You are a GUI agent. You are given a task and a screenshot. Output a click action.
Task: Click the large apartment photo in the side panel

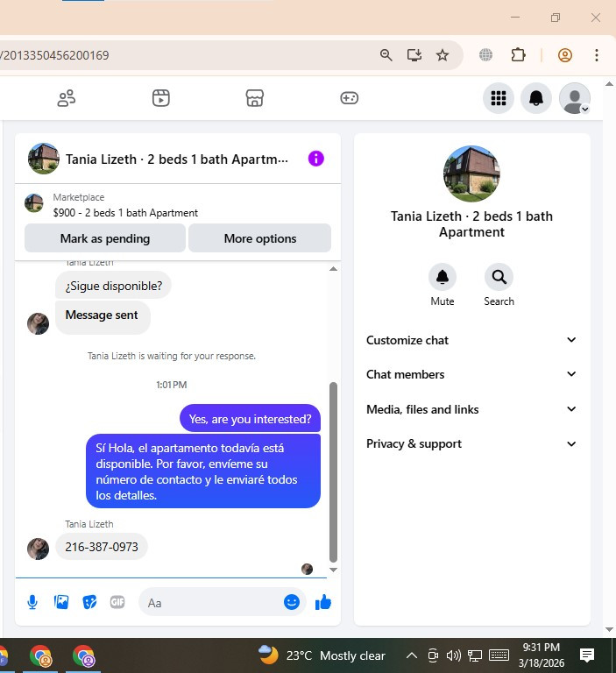pyautogui.click(x=471, y=174)
